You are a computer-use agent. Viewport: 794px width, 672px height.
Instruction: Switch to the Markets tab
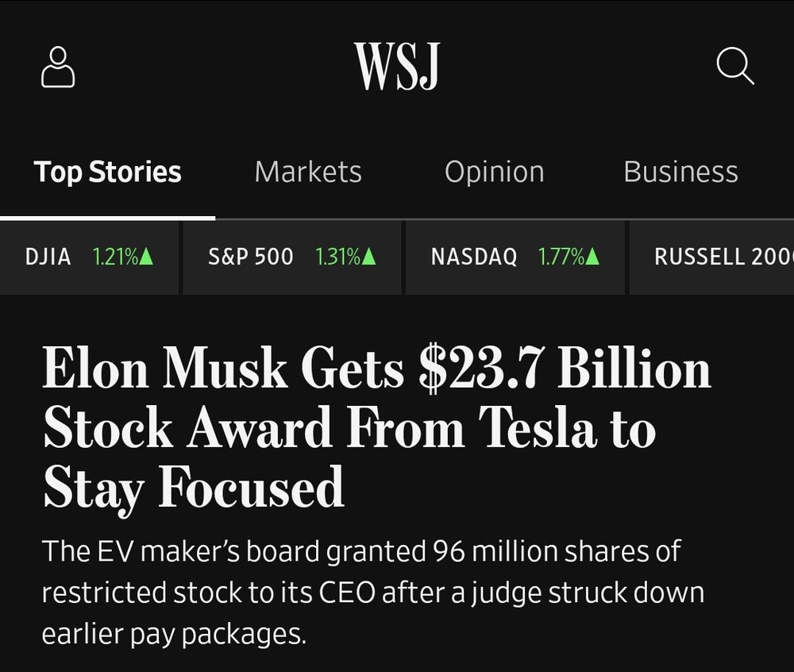[307, 172]
